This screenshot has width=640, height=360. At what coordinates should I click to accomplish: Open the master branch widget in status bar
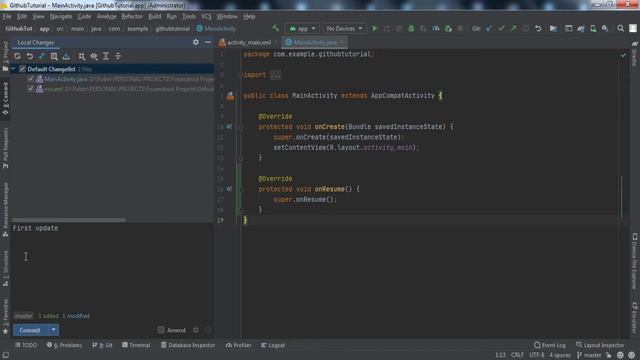589,355
